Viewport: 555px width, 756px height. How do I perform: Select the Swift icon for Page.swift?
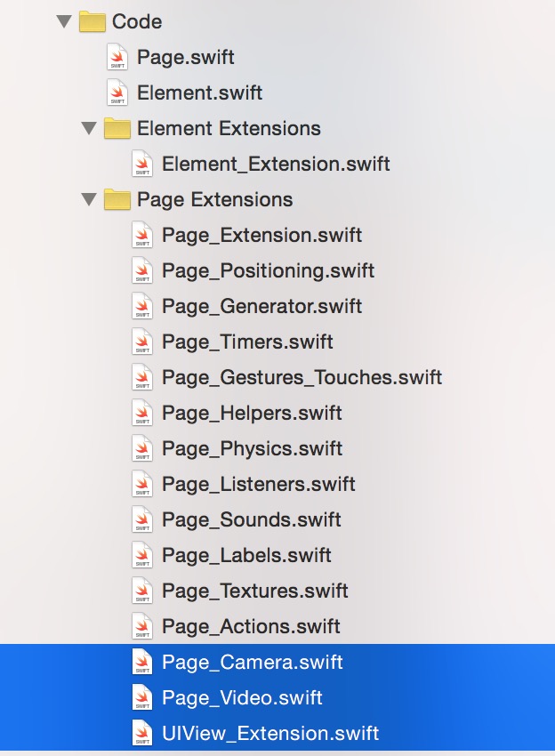118,57
